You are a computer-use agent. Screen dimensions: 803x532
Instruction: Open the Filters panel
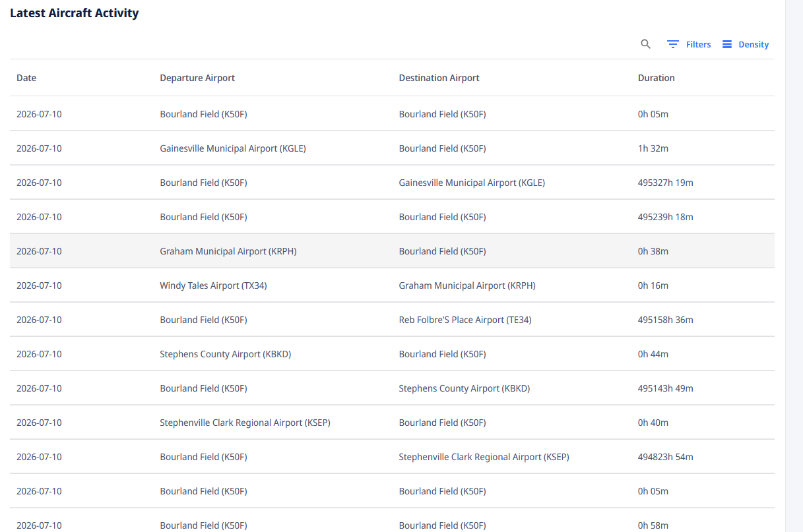[x=689, y=44]
